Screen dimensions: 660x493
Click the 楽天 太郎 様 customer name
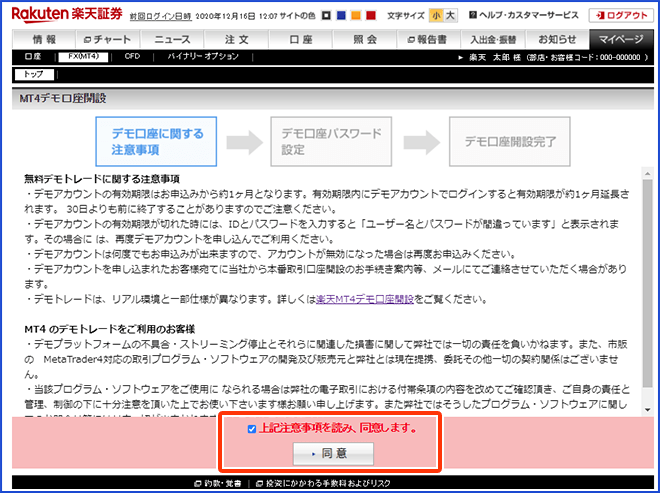495,57
